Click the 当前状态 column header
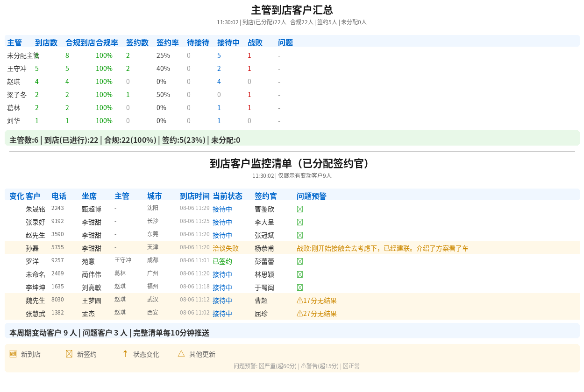Viewport: 584px width, 392px height. point(228,196)
